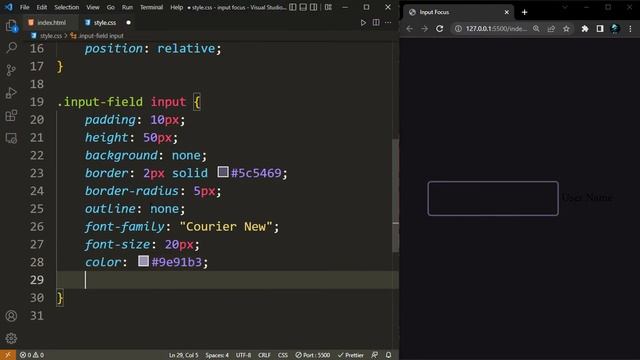Open the Accounts menu in the activity bar

pos(11,316)
